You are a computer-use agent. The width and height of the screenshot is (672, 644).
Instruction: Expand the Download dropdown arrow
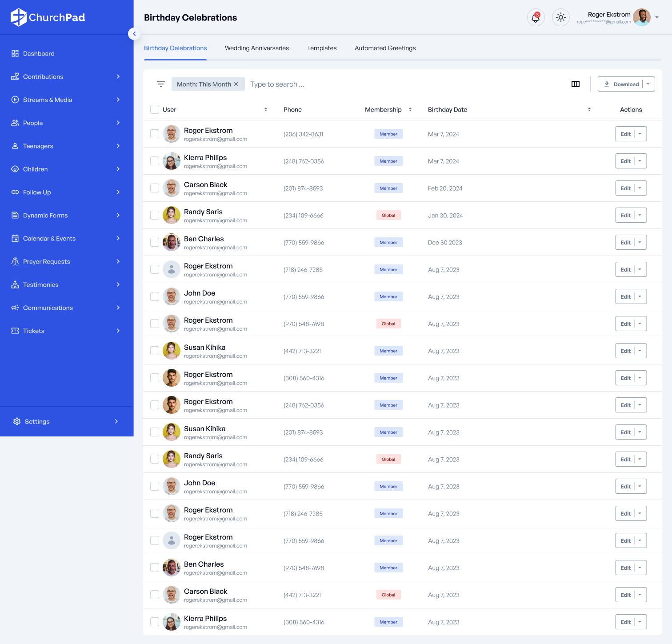click(x=648, y=84)
